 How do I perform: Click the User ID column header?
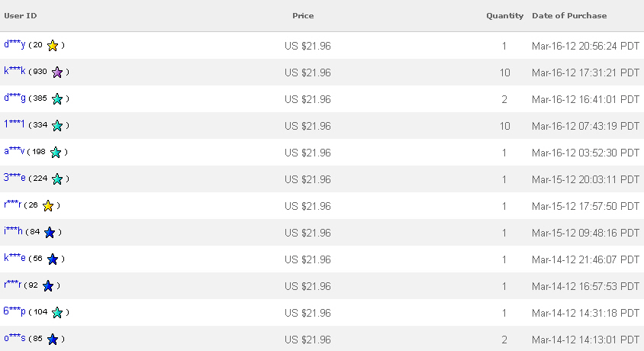(21, 15)
